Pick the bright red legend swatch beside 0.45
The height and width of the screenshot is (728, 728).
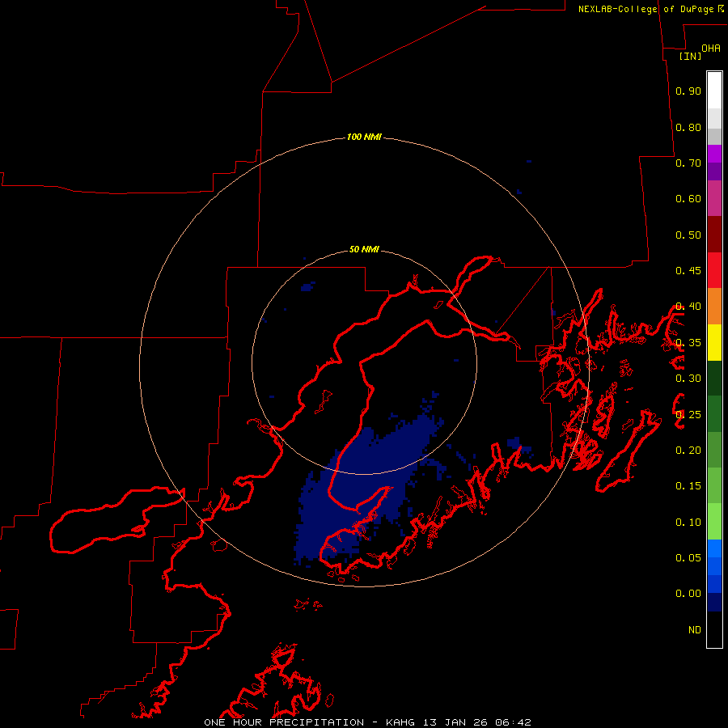714,270
